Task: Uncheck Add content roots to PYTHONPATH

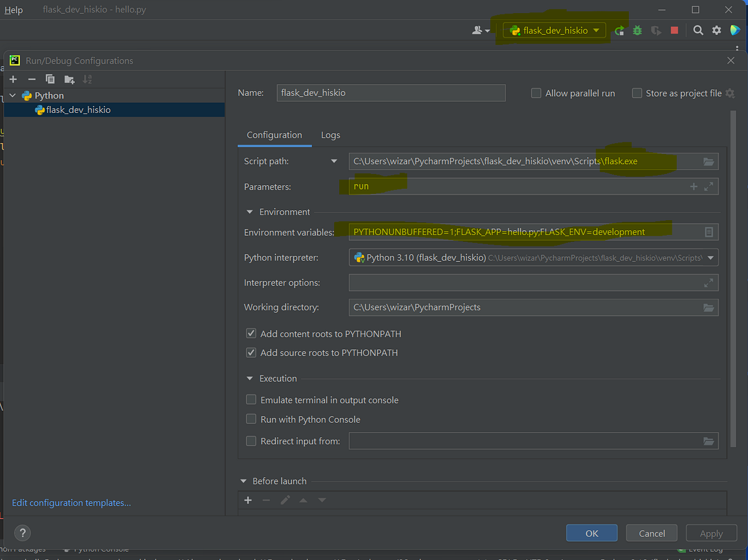Action: [251, 334]
